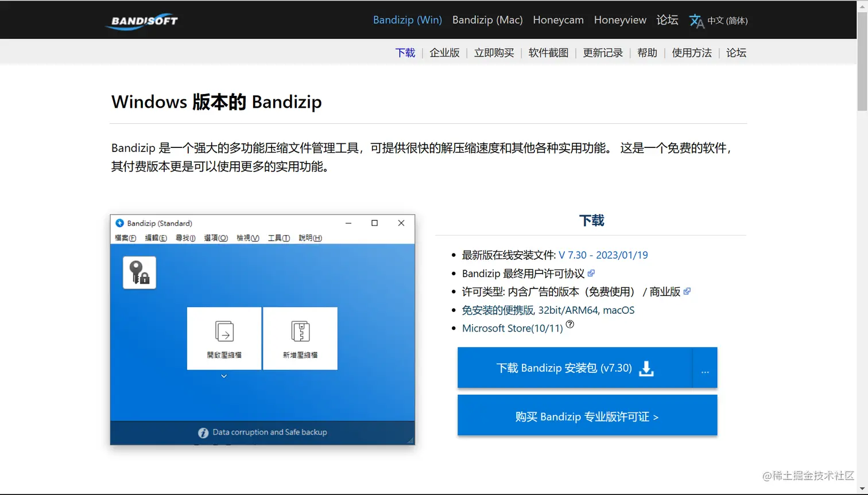Viewport: 868px width, 495px height.
Task: Click the 商业版 license type text
Action: (665, 292)
